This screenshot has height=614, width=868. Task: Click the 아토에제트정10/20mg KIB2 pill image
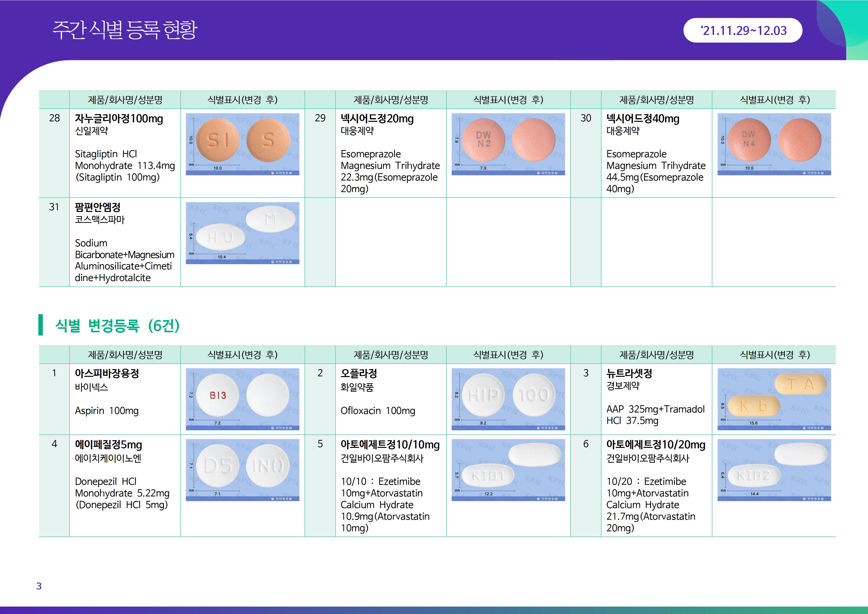coord(774,469)
